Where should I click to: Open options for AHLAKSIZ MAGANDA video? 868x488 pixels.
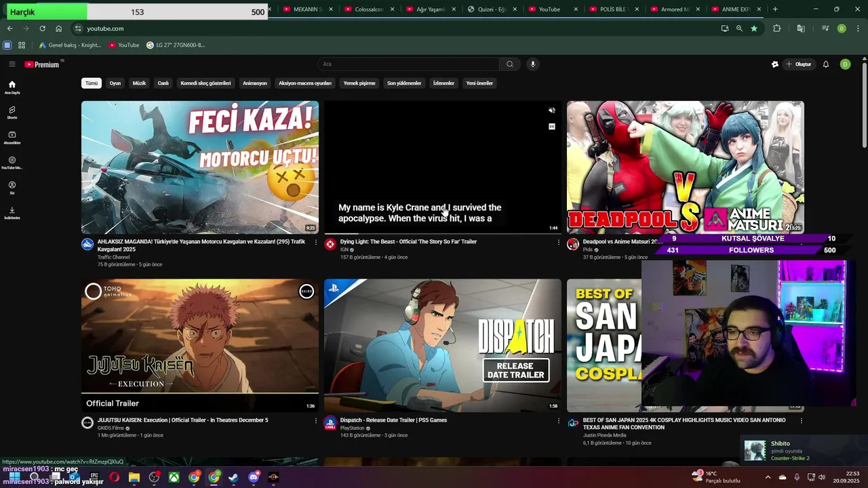point(316,243)
